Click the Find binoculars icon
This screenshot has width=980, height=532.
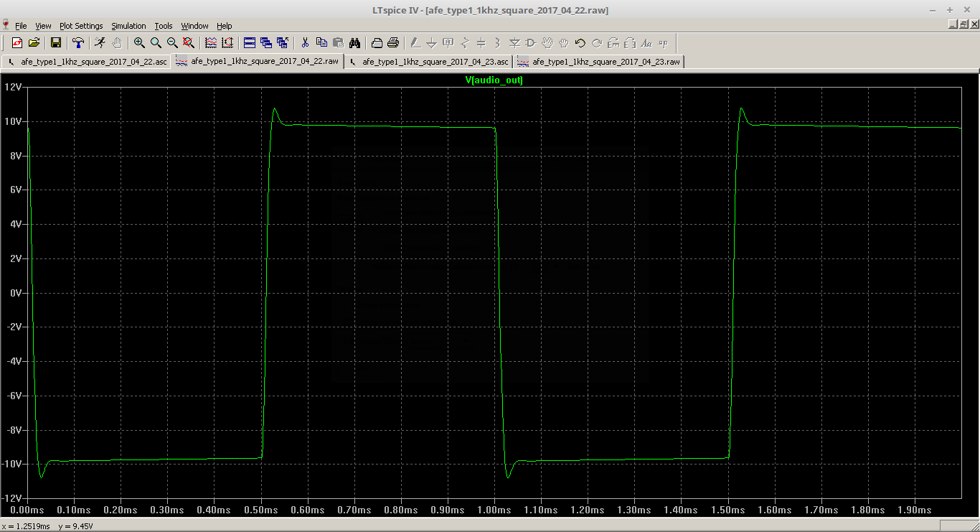(354, 43)
